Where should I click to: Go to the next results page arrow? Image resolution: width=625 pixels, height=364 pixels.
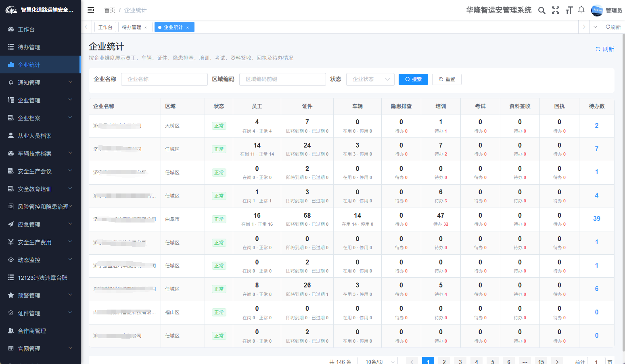coord(557,362)
